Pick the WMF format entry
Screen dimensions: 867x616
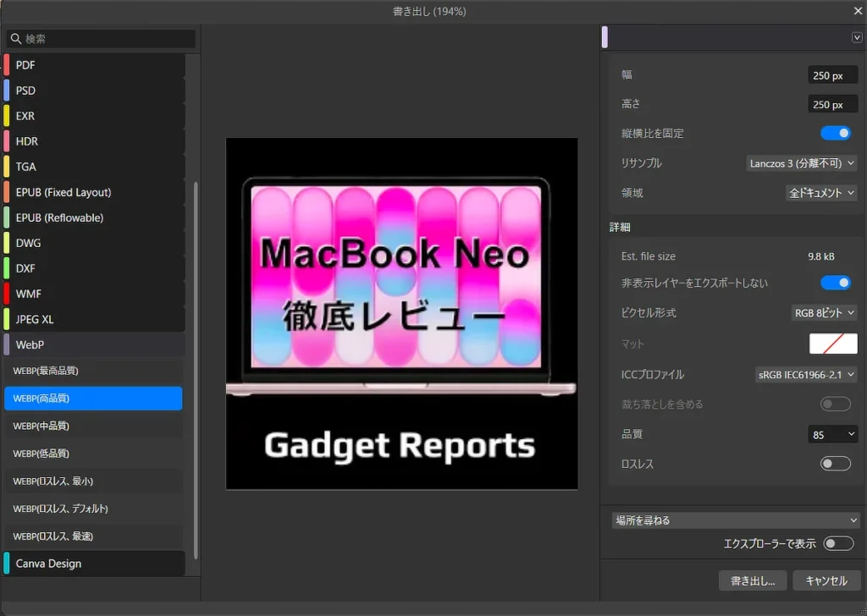point(94,294)
